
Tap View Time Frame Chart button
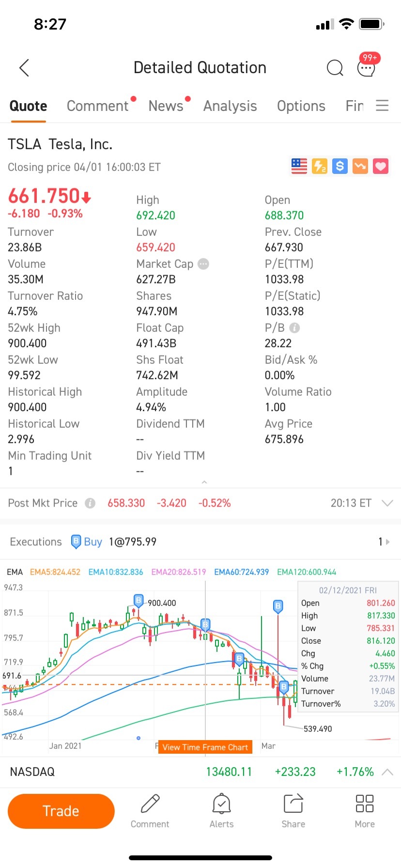pyautogui.click(x=205, y=747)
